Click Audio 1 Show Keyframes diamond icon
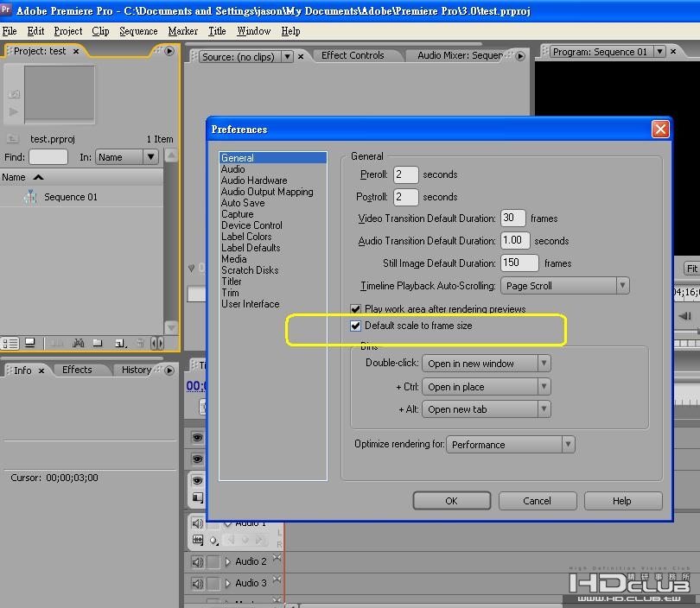 (x=213, y=541)
